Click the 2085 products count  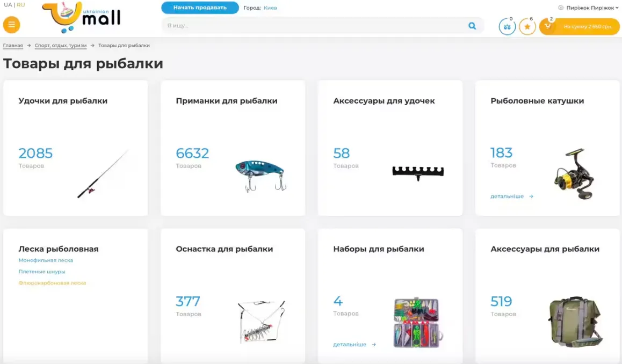click(35, 153)
